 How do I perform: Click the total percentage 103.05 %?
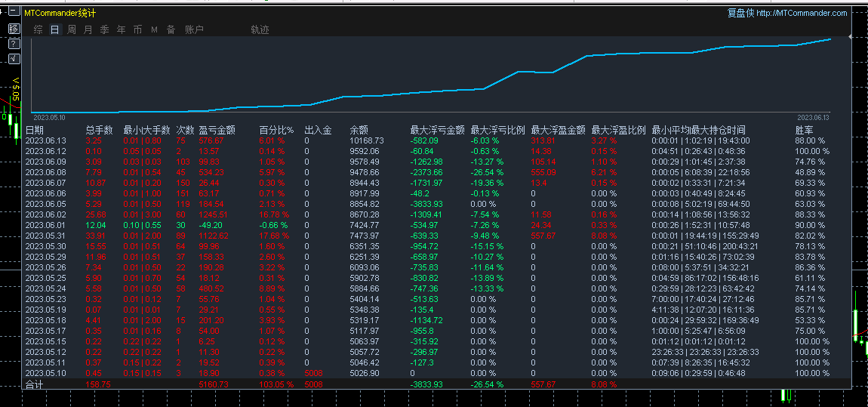276,384
